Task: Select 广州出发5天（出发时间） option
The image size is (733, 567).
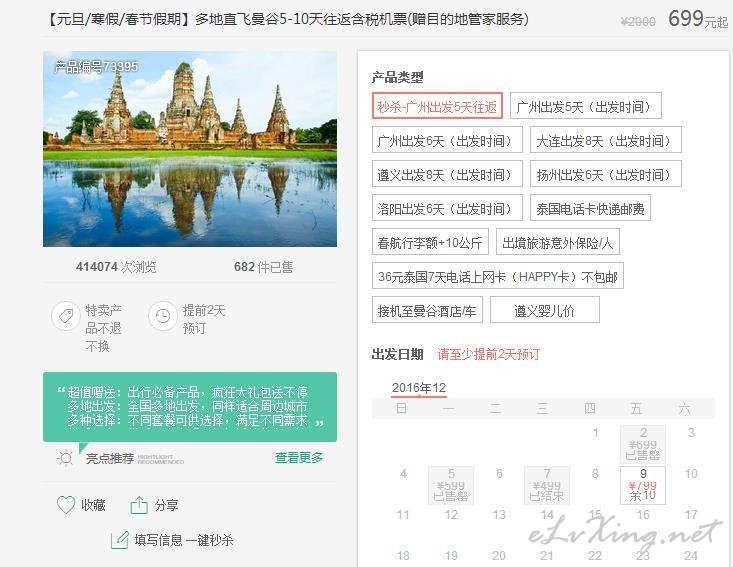Action: 585,106
